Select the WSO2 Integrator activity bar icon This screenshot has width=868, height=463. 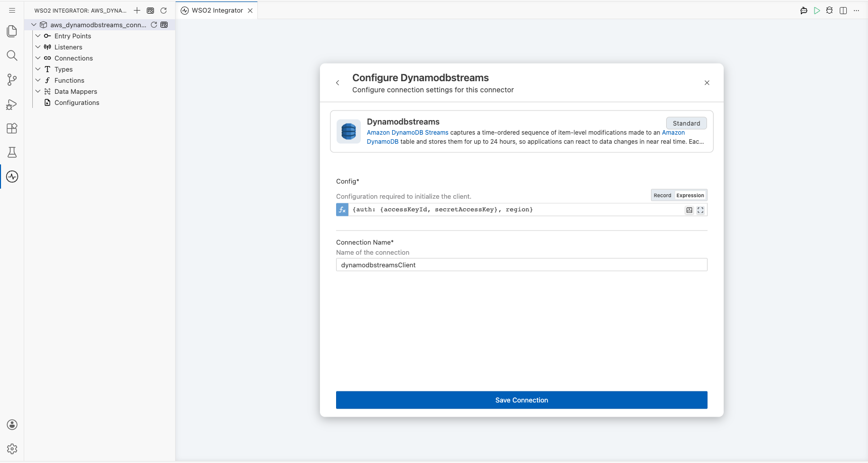[12, 177]
